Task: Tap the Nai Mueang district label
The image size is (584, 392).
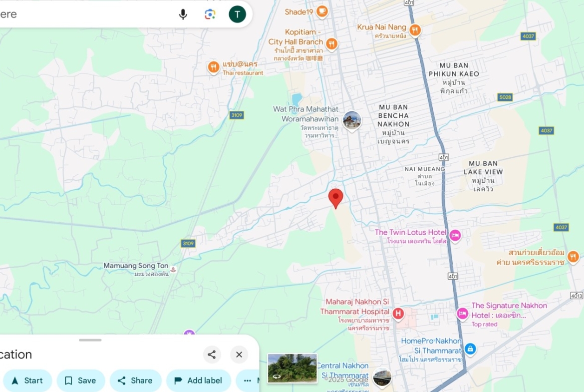Action: click(x=425, y=176)
